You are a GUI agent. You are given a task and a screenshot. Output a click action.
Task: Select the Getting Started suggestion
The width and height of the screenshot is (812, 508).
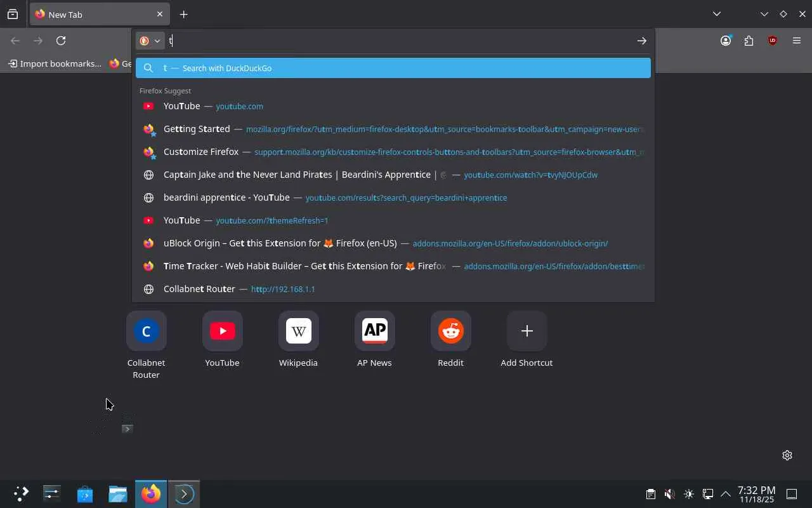point(393,129)
